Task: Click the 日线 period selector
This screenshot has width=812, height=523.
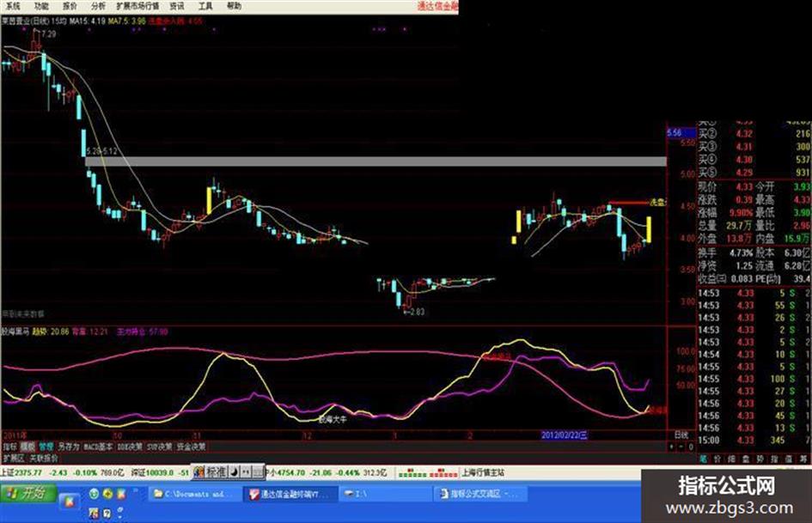Action: (x=681, y=435)
